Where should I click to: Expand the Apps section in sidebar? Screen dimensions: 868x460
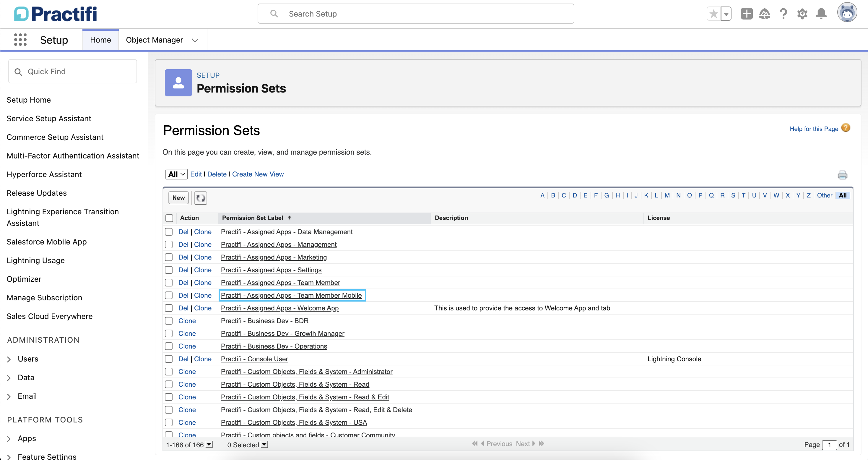coord(9,438)
